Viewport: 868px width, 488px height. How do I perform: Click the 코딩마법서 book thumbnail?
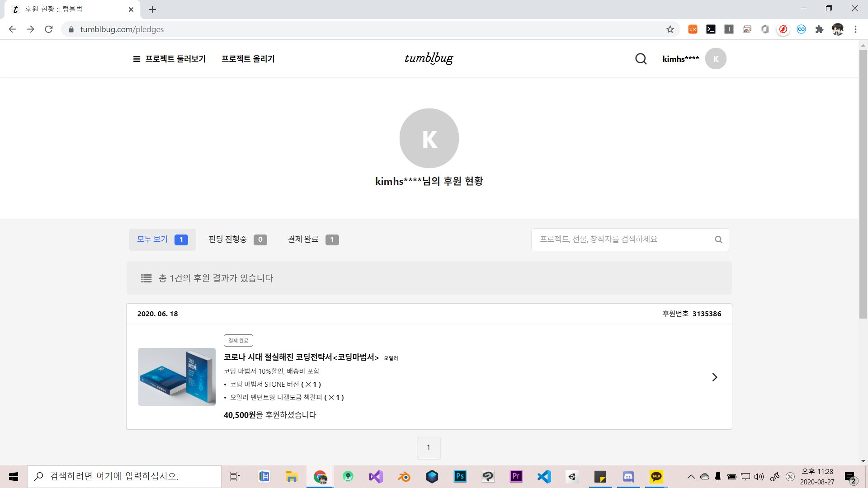[177, 377]
